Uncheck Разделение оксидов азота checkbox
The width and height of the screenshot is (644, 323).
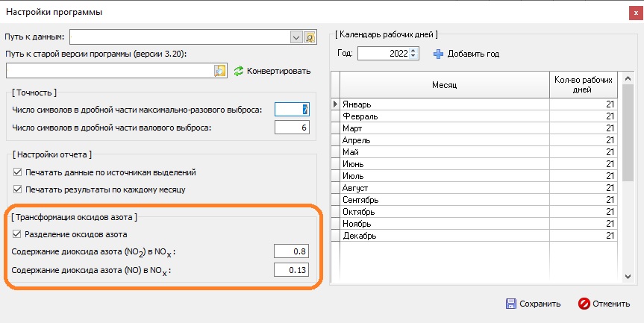tap(18, 234)
